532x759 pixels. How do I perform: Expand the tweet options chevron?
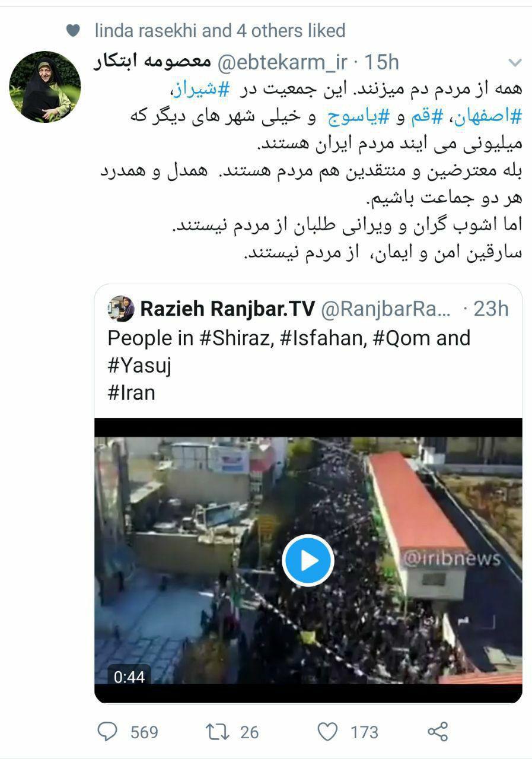point(515,62)
